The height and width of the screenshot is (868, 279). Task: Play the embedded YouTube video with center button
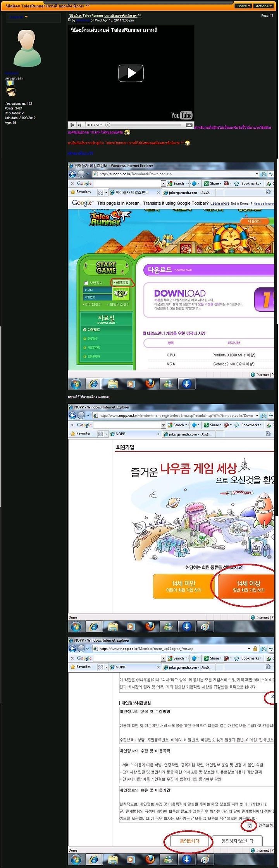(x=131, y=73)
